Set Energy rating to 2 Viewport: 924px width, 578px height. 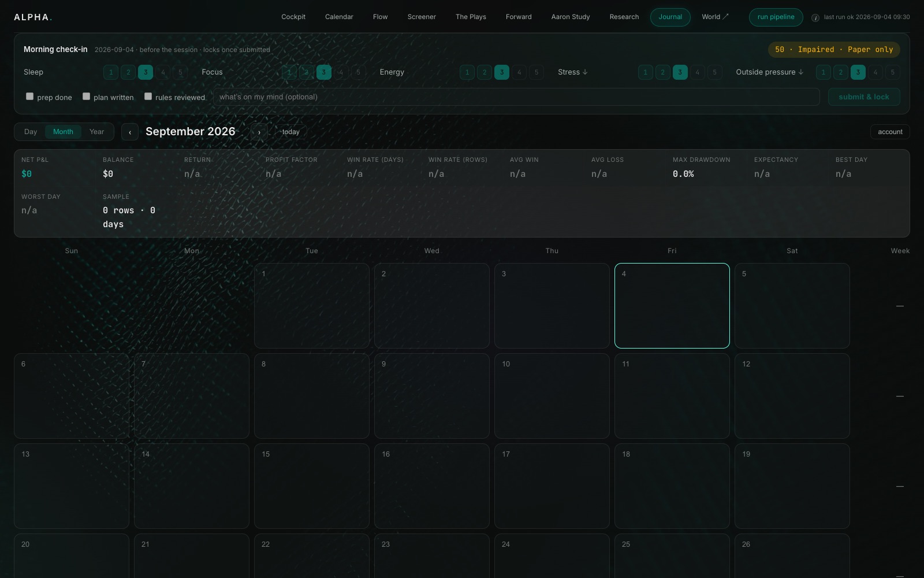coord(485,72)
